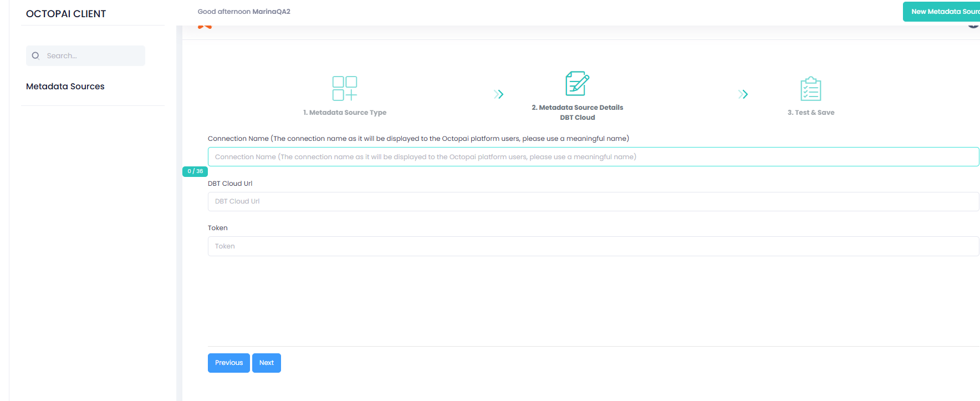Image resolution: width=980 pixels, height=401 pixels.
Task: Click the 'Token' field label
Action: click(218, 228)
